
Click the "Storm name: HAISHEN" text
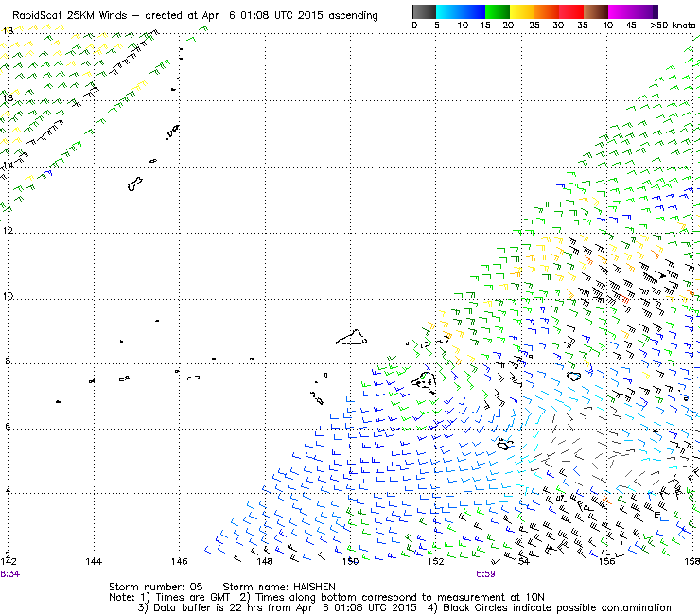pos(279,587)
